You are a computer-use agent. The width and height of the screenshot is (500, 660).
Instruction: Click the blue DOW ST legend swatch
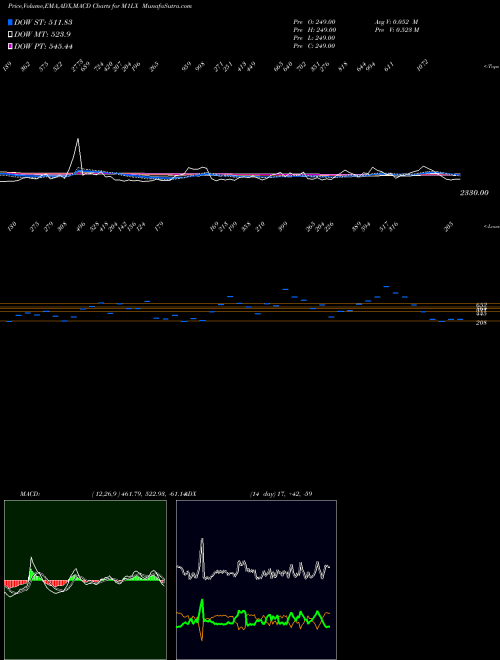point(10,22)
